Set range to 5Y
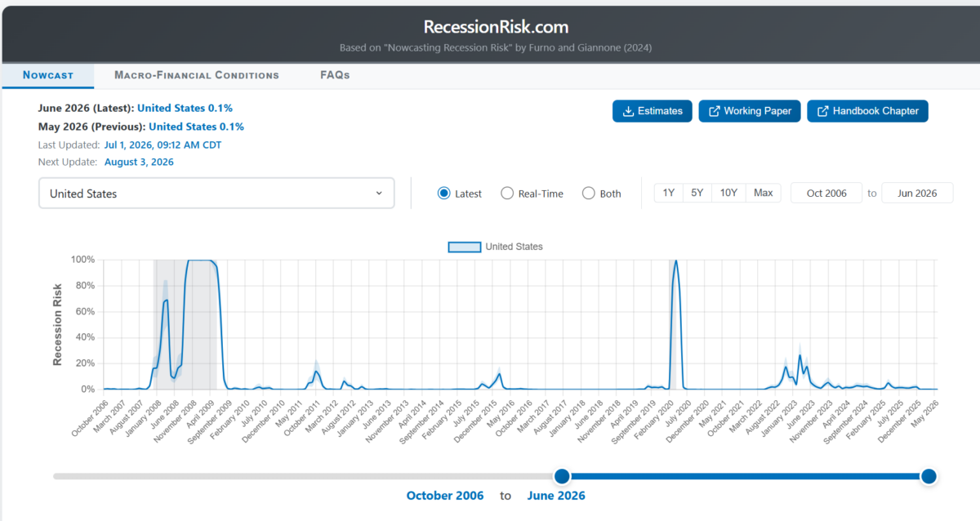The width and height of the screenshot is (980, 521). point(697,193)
